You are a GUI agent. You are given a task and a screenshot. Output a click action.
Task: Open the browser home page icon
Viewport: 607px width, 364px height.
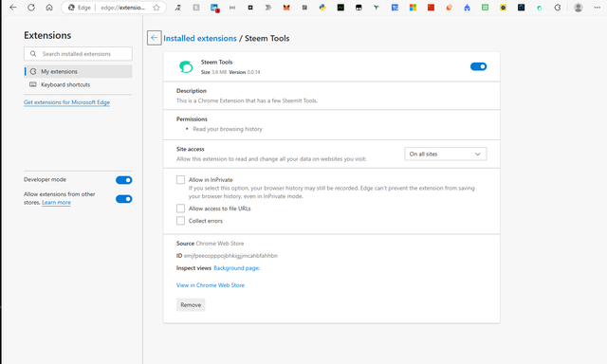click(x=49, y=8)
